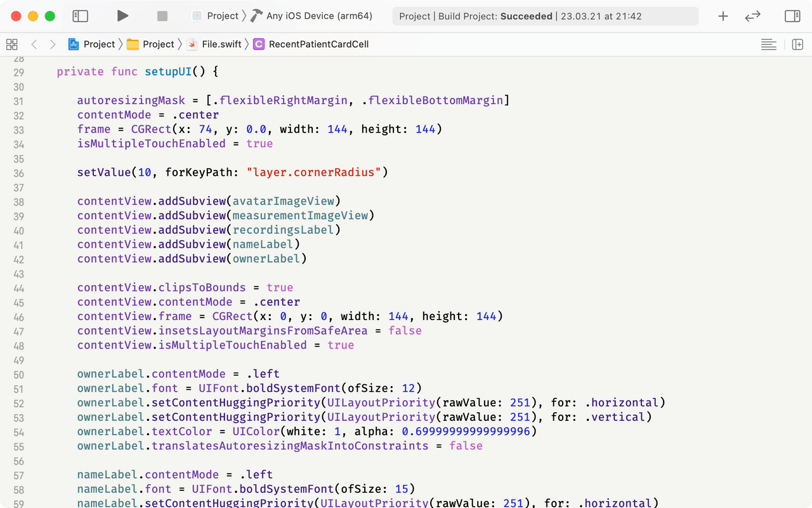
Task: Navigate back with the left chevron
Action: pyautogui.click(x=34, y=44)
